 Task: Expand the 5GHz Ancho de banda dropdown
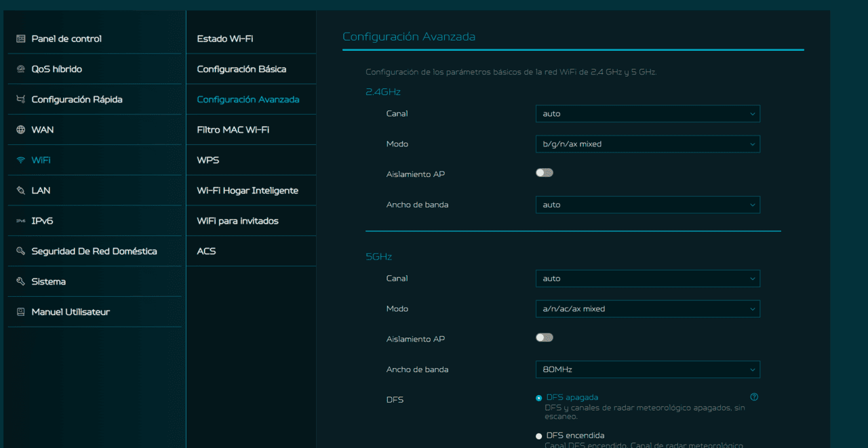point(647,369)
